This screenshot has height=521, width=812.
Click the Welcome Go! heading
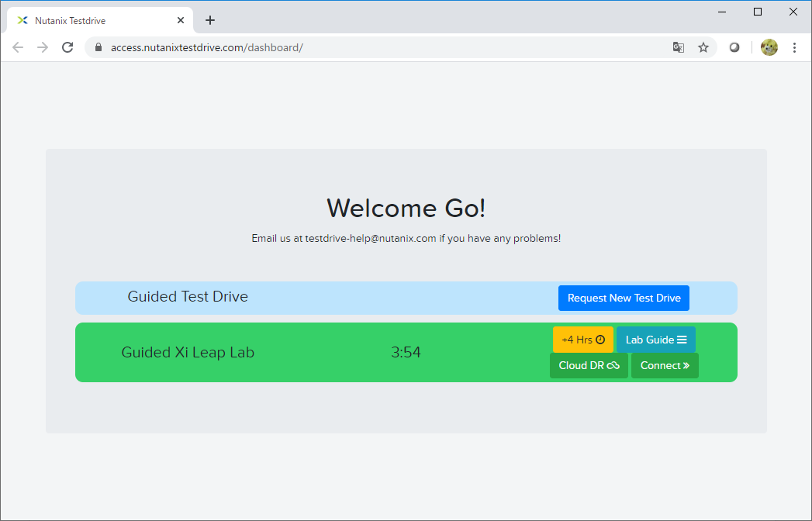pyautogui.click(x=406, y=209)
